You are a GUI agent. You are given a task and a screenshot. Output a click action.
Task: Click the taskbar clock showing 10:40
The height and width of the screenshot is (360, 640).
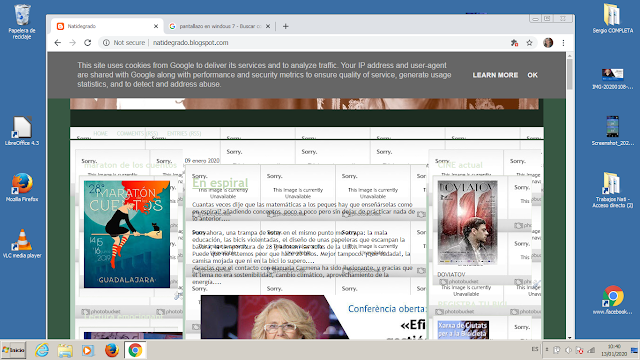(613, 350)
